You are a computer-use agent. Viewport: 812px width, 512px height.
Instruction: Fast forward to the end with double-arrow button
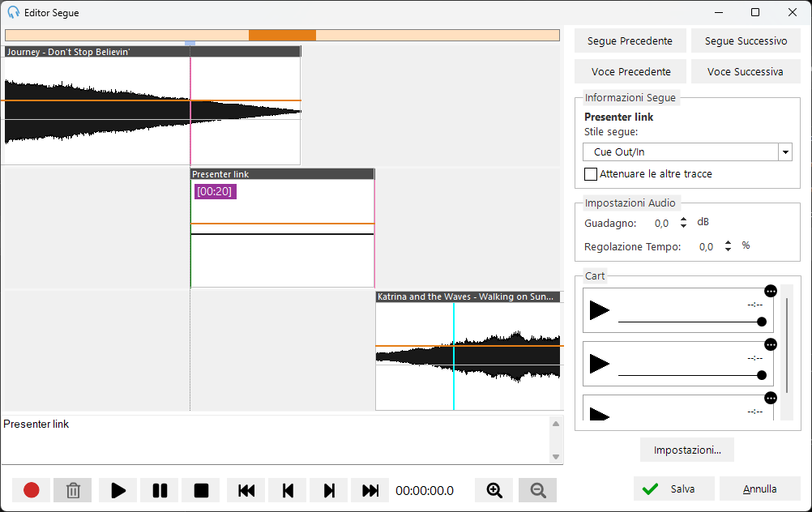point(370,490)
